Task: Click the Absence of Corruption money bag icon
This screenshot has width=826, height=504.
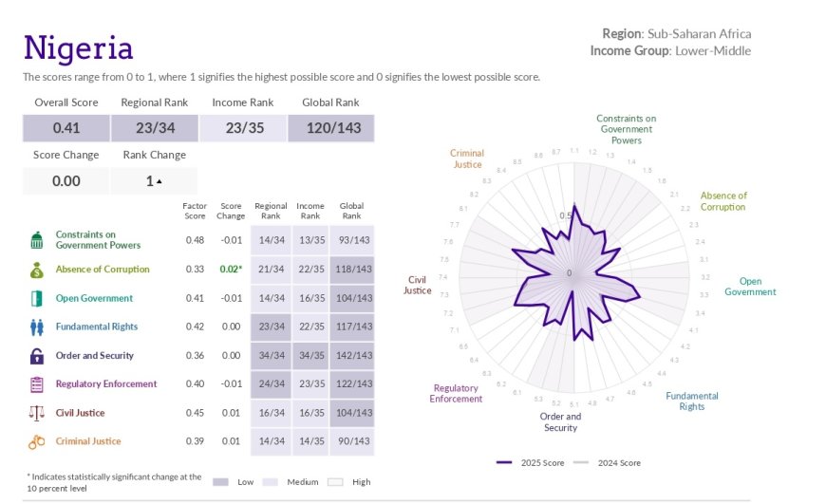Action: 37,270
